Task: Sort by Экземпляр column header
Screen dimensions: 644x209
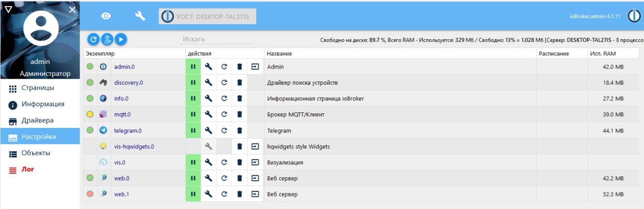Action: tap(101, 53)
